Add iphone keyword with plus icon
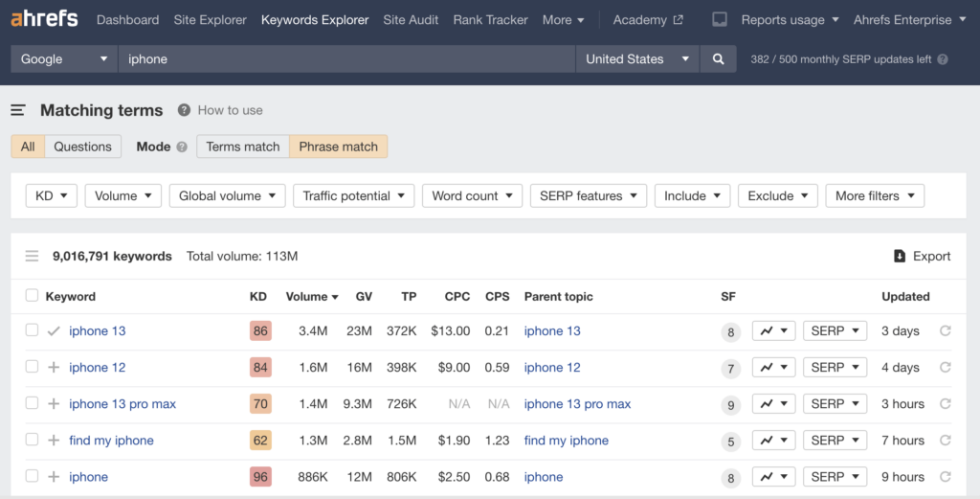 click(54, 476)
